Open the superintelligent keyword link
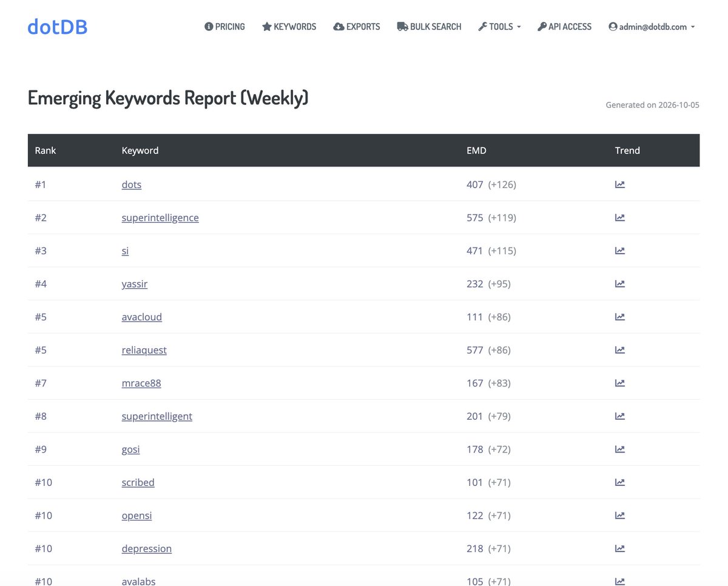 [x=157, y=416]
